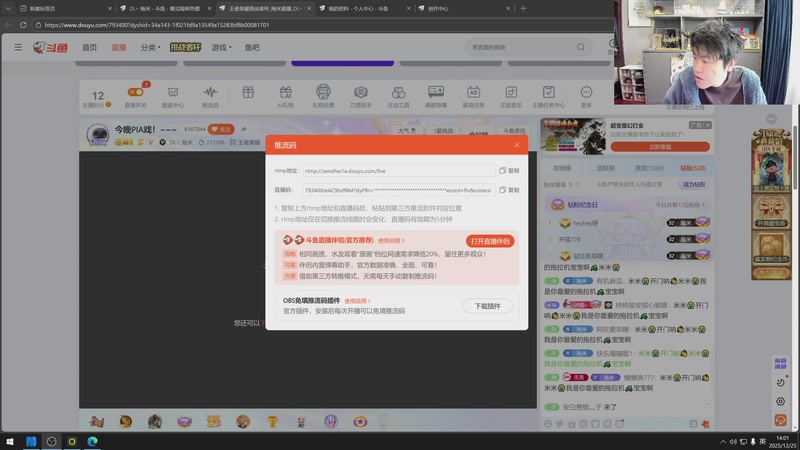Switch to the 活跃榜 tab
Screen dimensions: 800x450
click(606, 168)
